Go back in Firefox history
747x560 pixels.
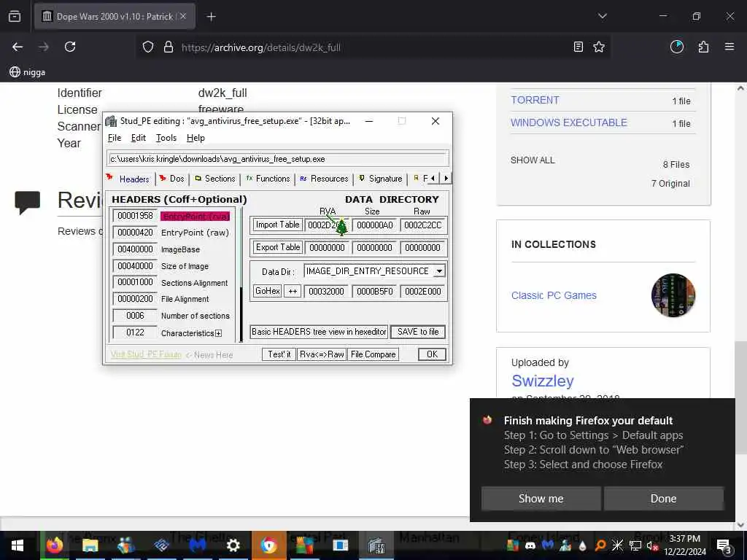[18, 47]
